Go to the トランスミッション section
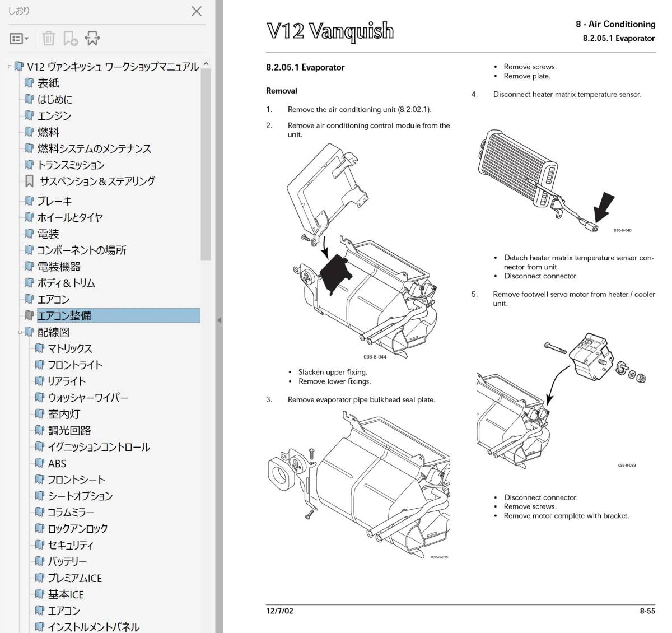 71,165
